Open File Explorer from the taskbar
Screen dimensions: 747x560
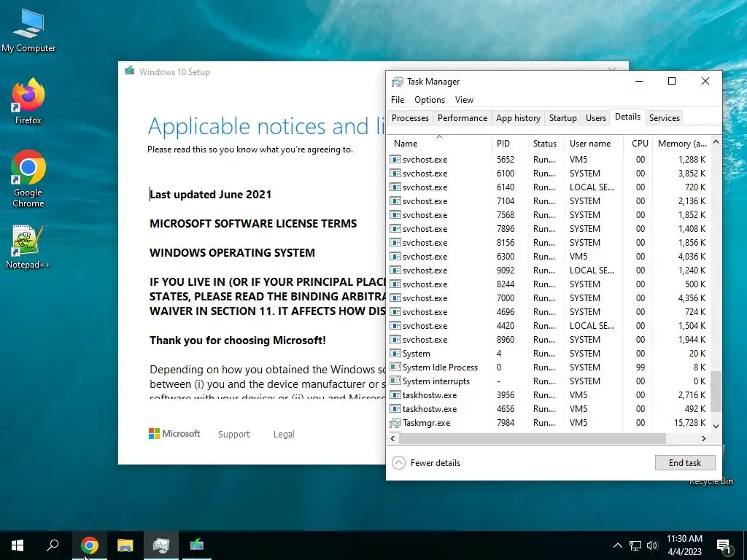pos(125,545)
